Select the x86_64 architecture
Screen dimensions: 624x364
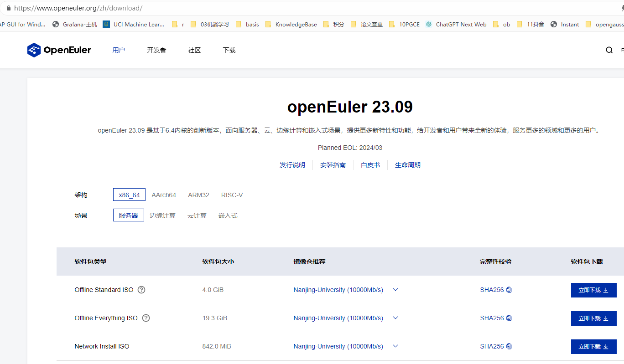pyautogui.click(x=129, y=195)
